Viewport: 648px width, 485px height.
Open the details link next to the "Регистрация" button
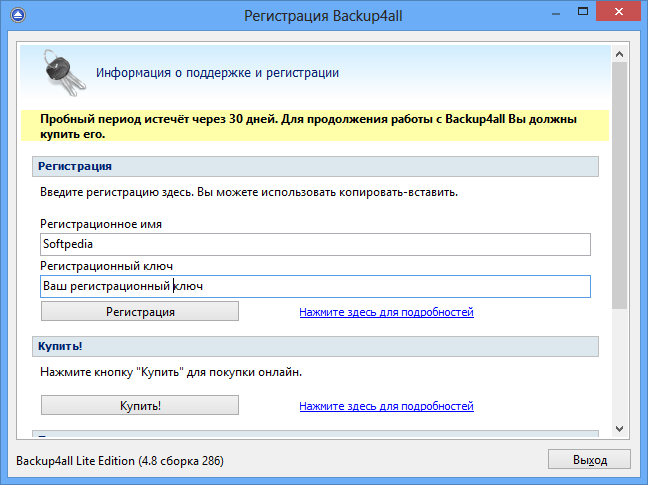[386, 312]
